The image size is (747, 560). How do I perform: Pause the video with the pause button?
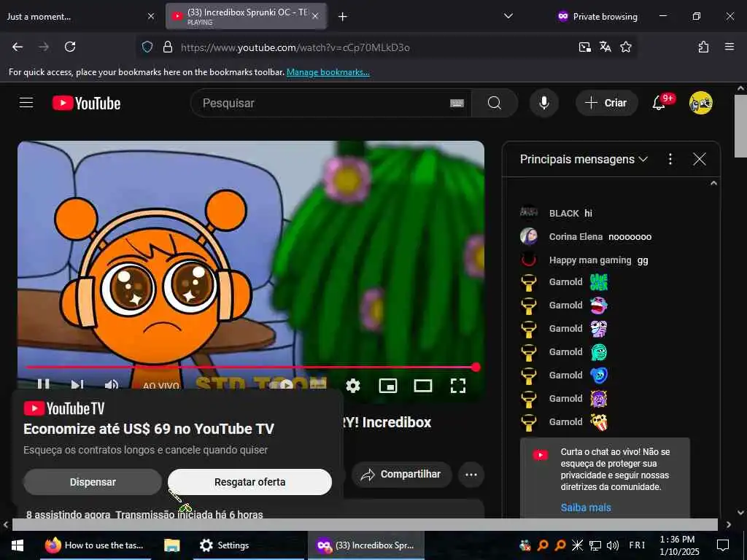tap(43, 385)
